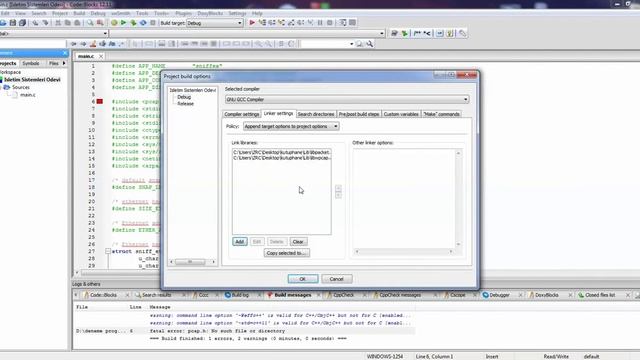Select the libpacket library entry
Screen dimensions: 640x360
click(x=282, y=152)
